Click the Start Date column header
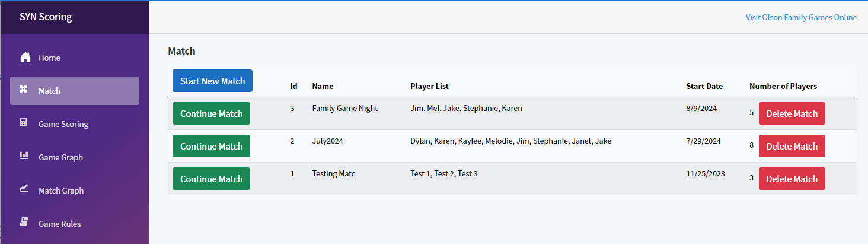 [704, 86]
